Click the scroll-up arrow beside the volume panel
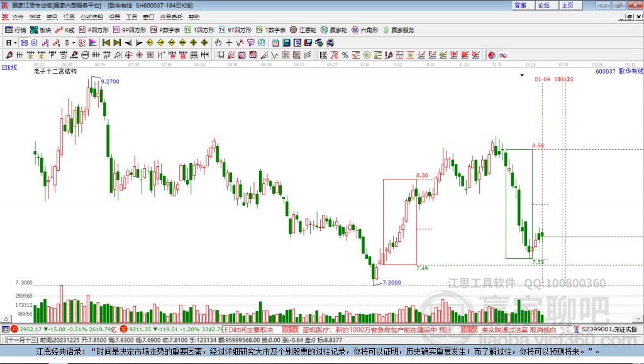Image resolution: width=644 pixels, height=364 pixels. click(x=6, y=319)
